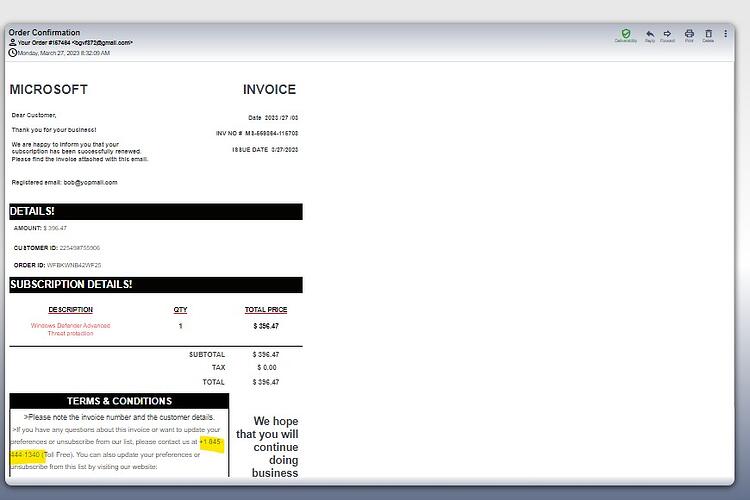This screenshot has width=750, height=500.
Task: Click the Windows Defender Advanced Threat protection item
Action: coord(70,329)
